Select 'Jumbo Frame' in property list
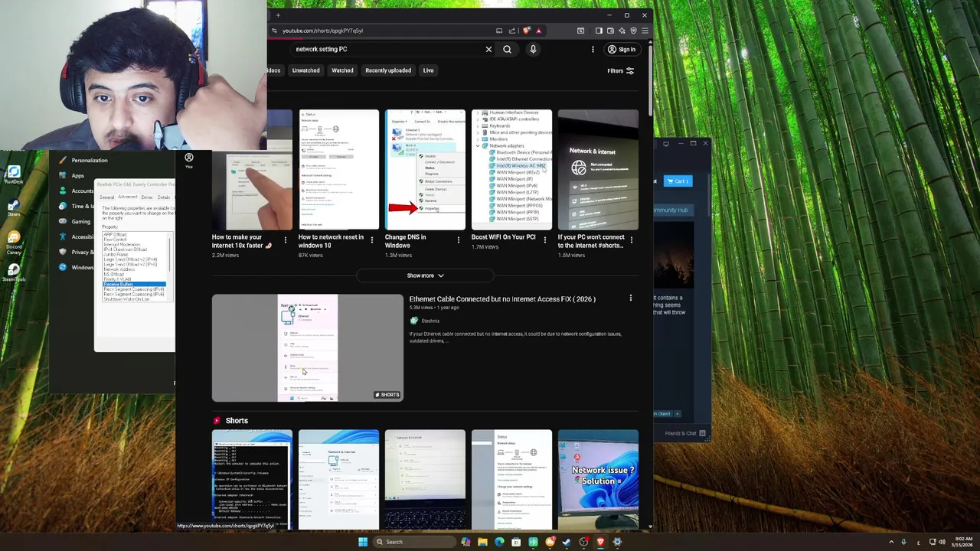Viewport: 980px width, 551px height. click(116, 254)
